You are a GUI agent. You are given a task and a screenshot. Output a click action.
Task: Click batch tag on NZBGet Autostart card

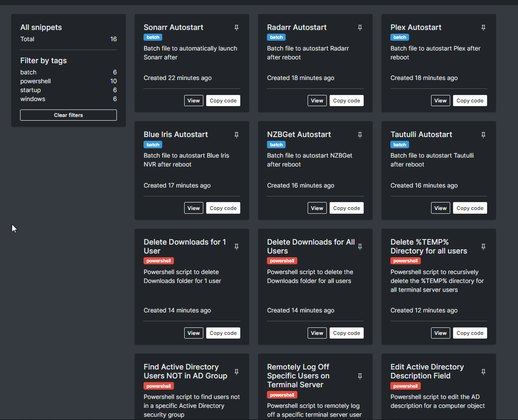pos(276,145)
